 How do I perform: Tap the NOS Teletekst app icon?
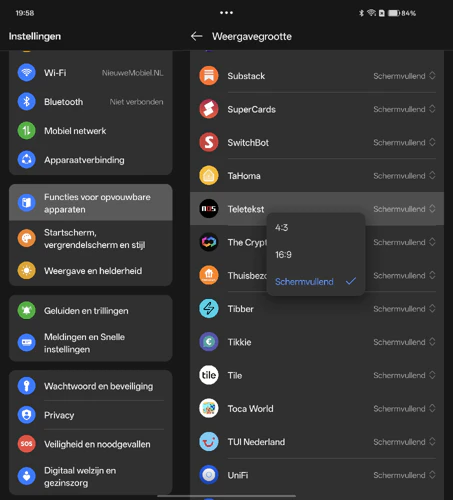209,209
